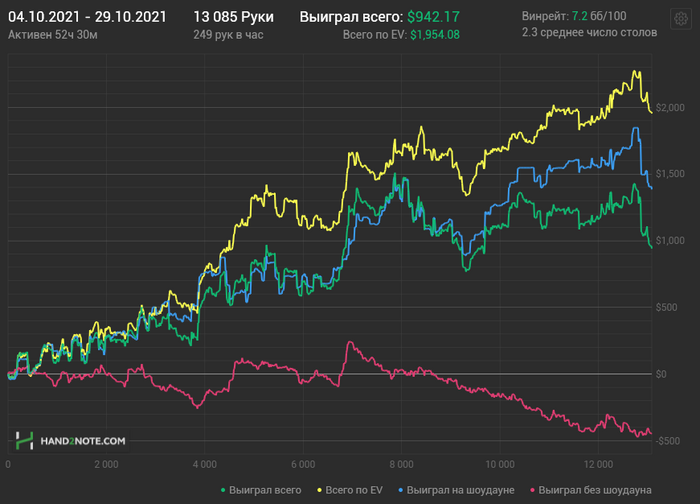Screen dimensions: 700x504
Task: Open the graph settings gear icon
Action: (681, 19)
